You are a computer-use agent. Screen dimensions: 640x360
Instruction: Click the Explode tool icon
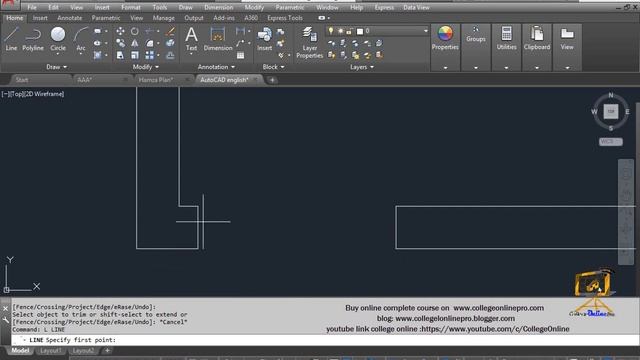(x=170, y=43)
